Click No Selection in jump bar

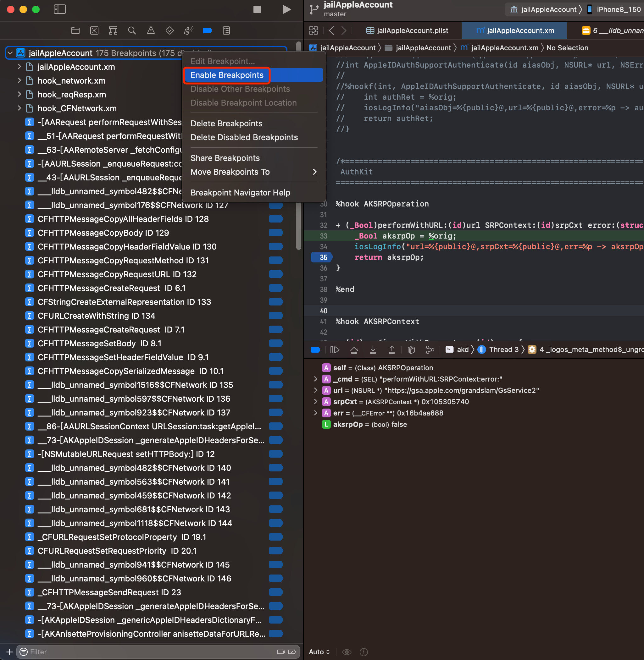(567, 48)
